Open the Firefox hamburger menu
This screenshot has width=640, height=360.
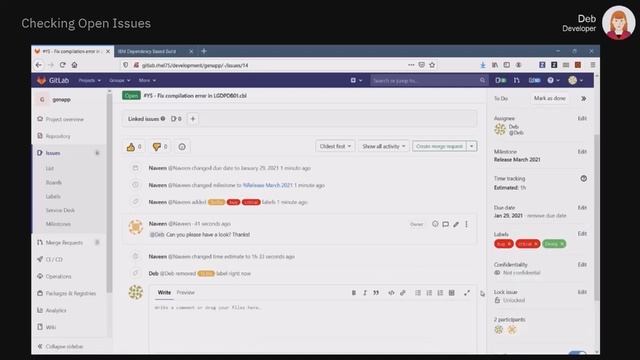(593, 65)
